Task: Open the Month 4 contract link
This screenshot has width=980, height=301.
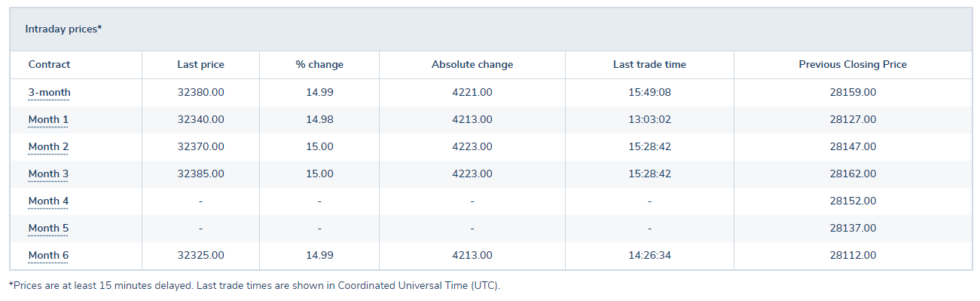Action: pyautogui.click(x=48, y=201)
